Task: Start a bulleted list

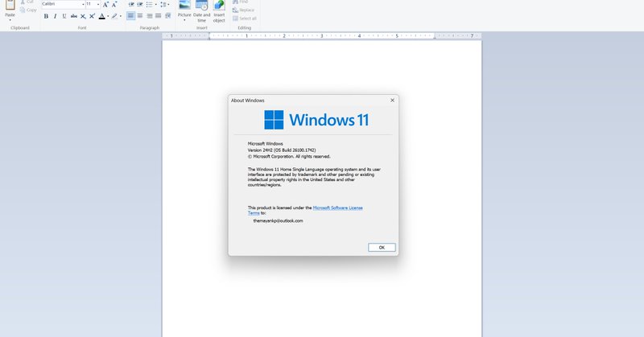Action: pos(149,5)
